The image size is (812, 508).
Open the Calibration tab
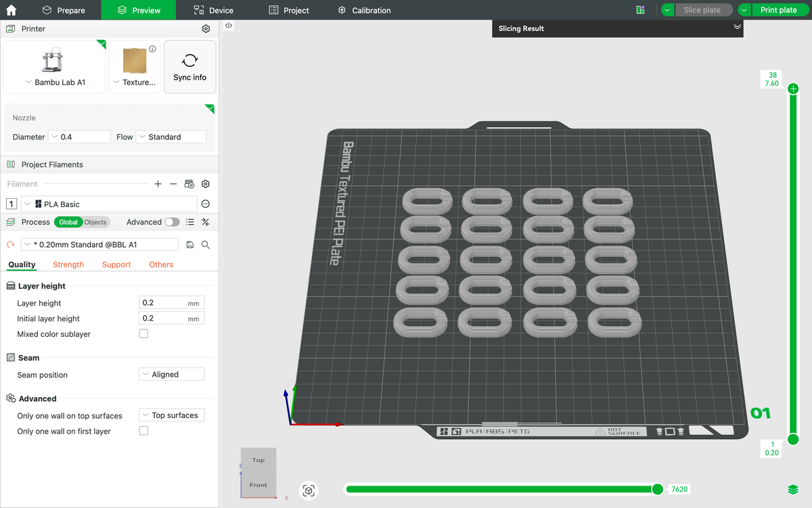point(364,10)
